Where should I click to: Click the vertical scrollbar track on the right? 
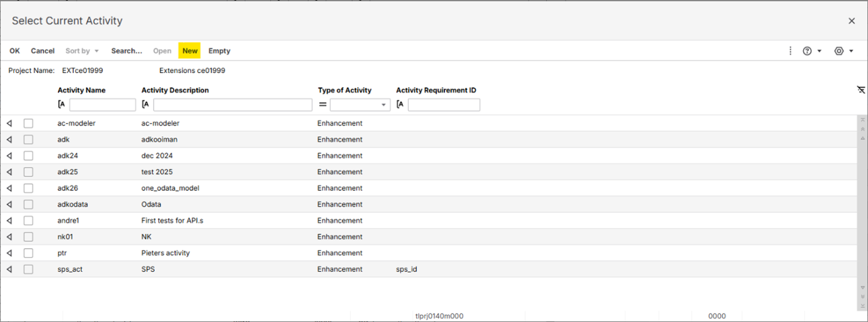click(x=861, y=208)
